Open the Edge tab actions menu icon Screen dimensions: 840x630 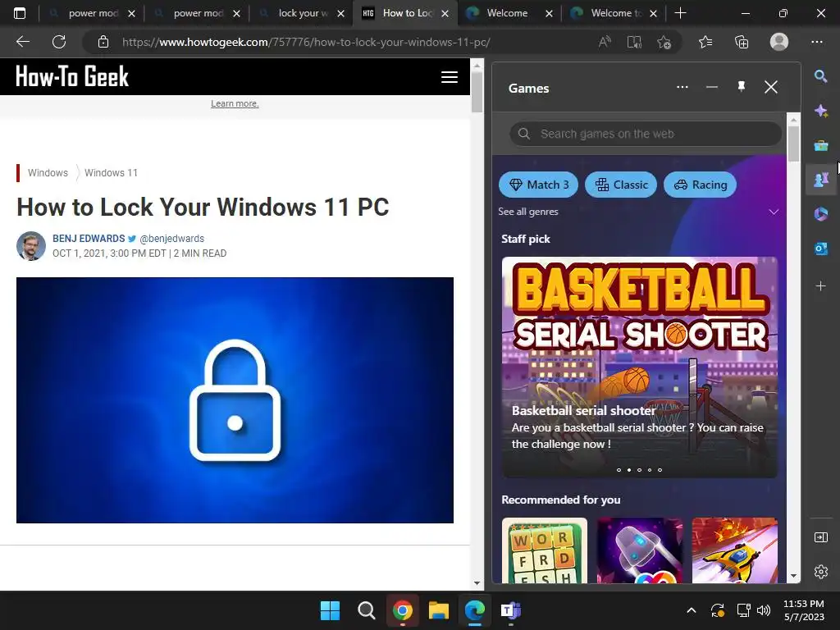click(20, 13)
